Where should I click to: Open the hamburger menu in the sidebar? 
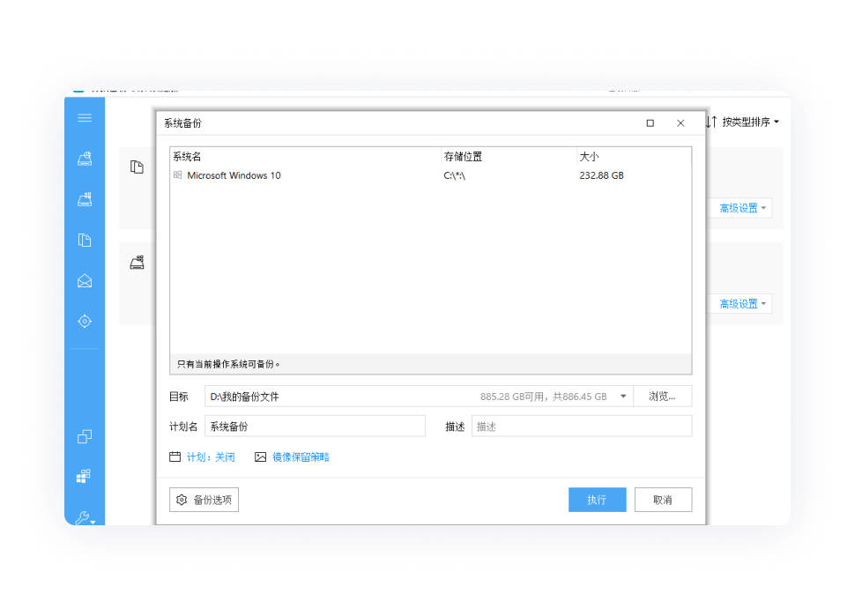[85, 118]
